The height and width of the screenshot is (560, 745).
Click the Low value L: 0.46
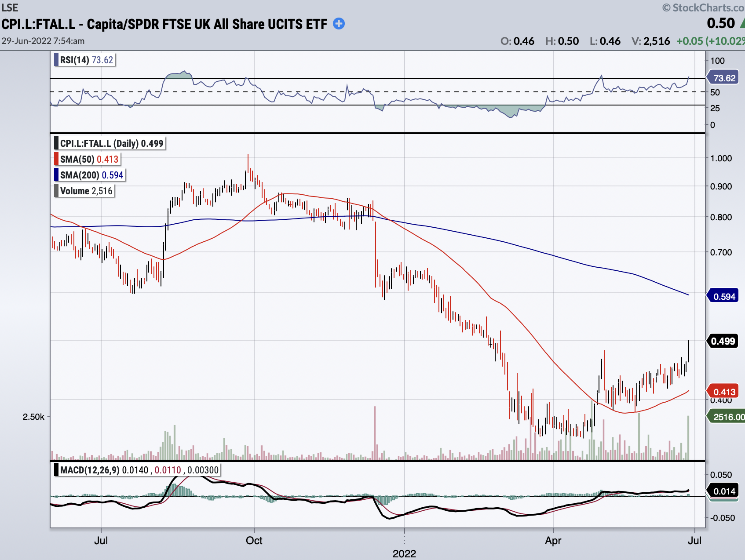605,41
